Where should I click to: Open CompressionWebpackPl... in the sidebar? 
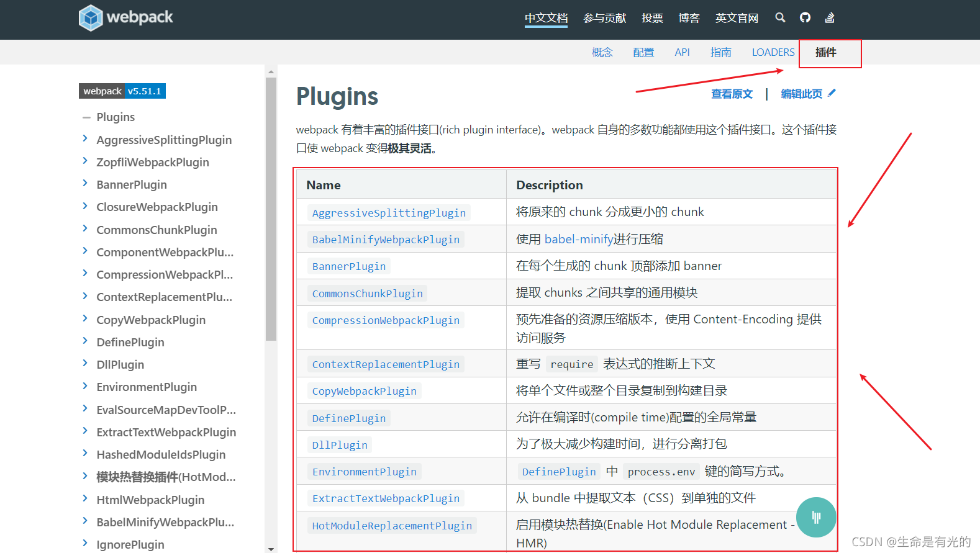click(x=165, y=274)
